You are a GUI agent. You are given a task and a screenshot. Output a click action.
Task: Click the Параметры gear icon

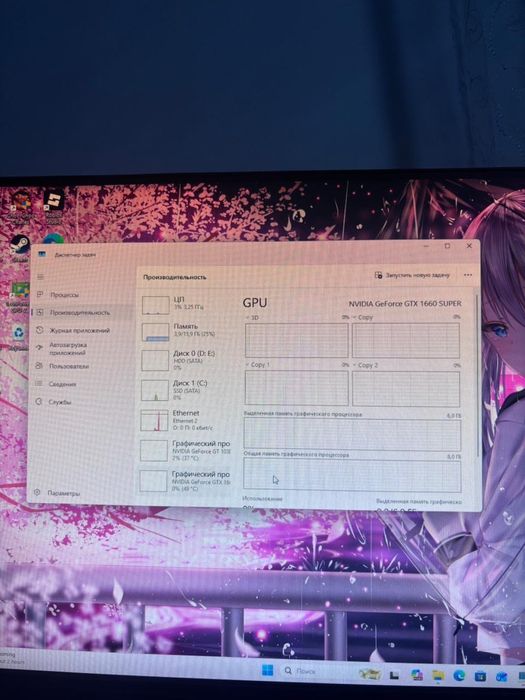coord(38,493)
